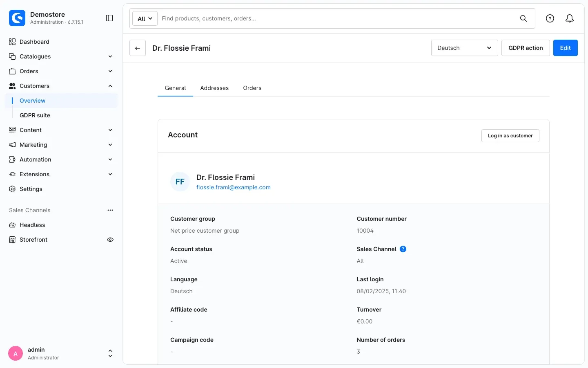Click the Storefront shop icon
This screenshot has width=588, height=368.
coord(12,240)
